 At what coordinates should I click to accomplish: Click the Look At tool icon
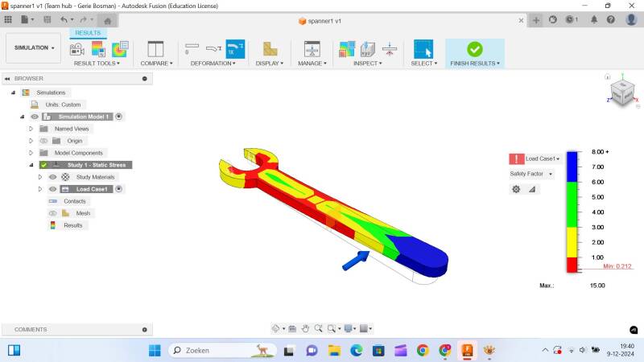[292, 328]
